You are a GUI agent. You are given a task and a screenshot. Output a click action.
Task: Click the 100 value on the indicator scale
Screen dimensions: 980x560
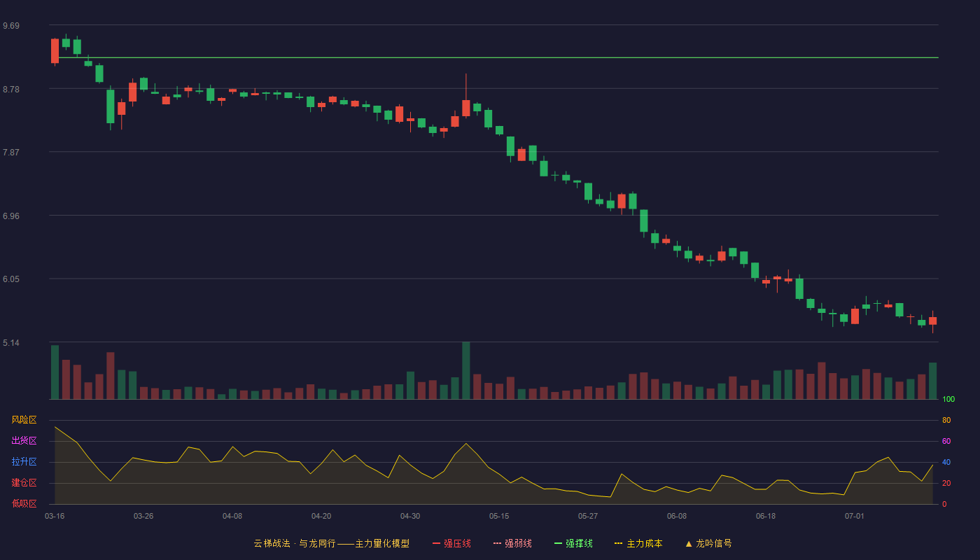(948, 400)
